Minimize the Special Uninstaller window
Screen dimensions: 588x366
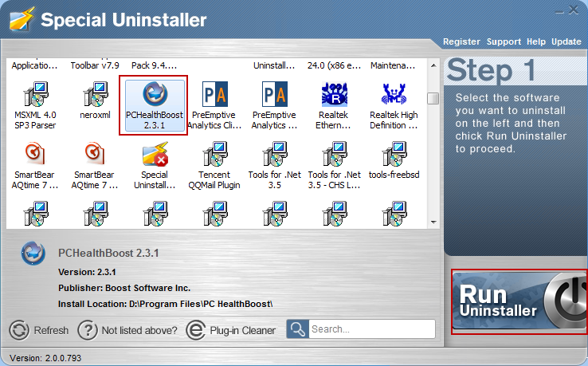tap(559, 11)
